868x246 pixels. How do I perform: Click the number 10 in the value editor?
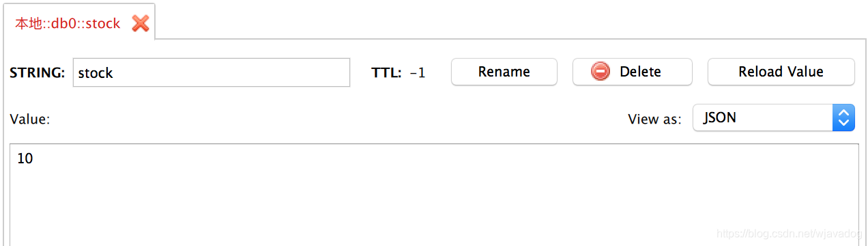tap(25, 159)
